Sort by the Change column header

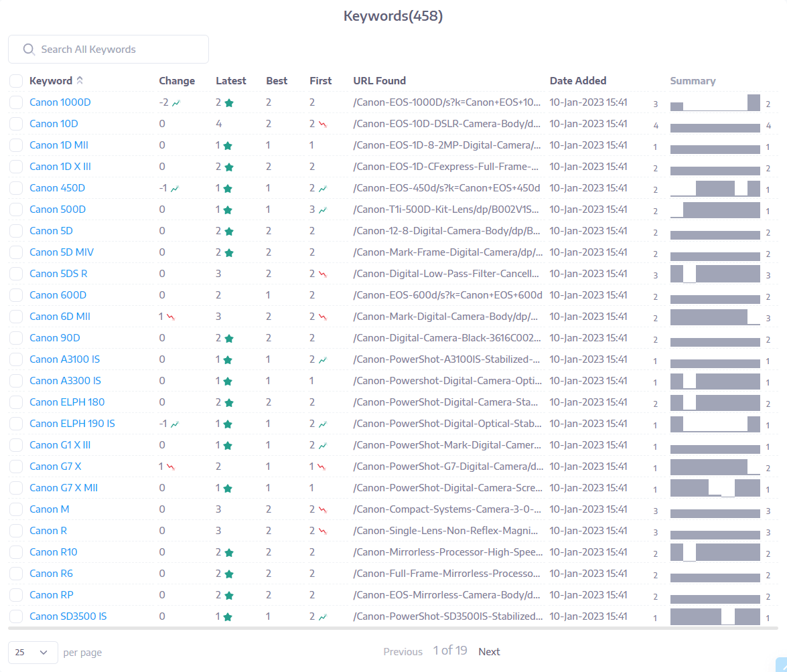177,81
